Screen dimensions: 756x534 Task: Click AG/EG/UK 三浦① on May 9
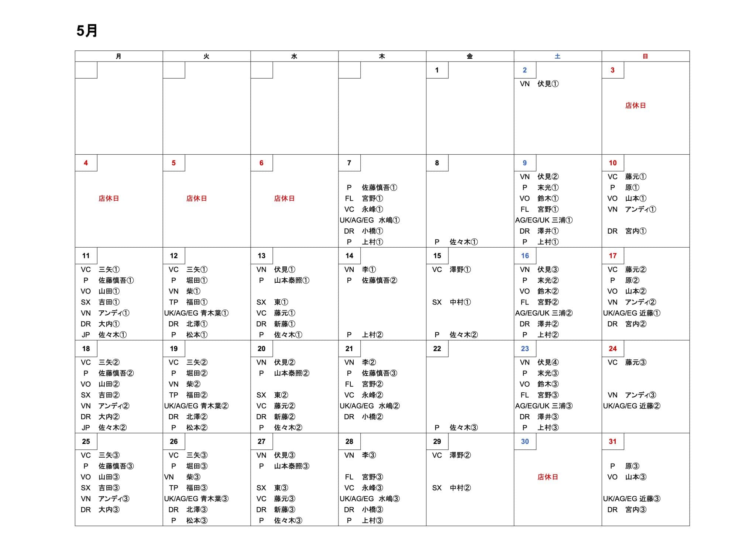(x=544, y=220)
